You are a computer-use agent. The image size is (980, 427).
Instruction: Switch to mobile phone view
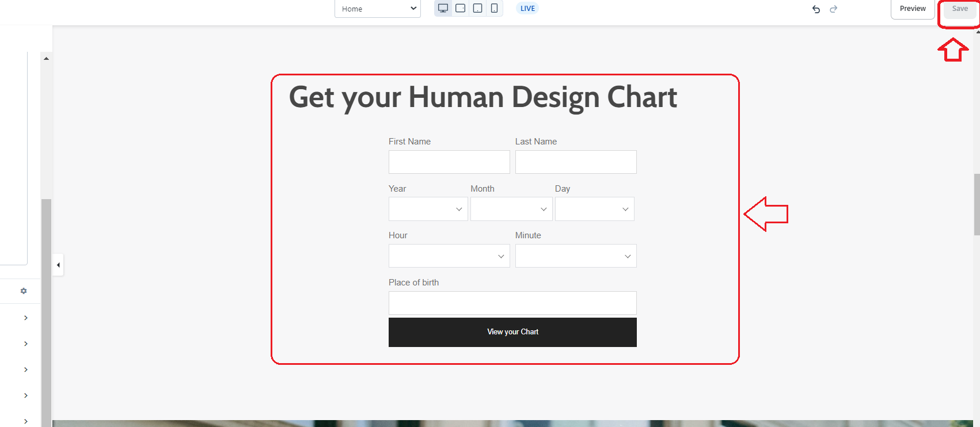(x=494, y=8)
